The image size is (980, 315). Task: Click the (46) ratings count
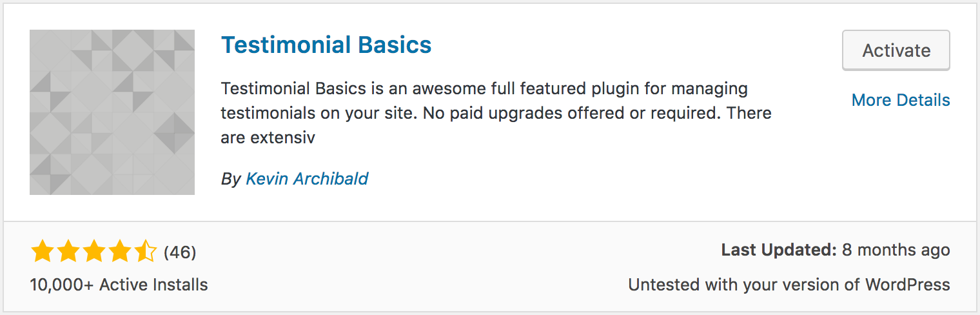[180, 252]
